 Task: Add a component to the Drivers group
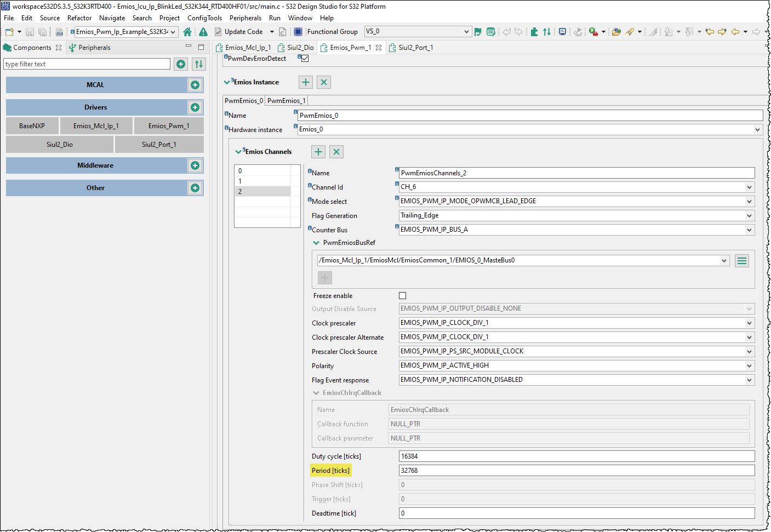[195, 107]
